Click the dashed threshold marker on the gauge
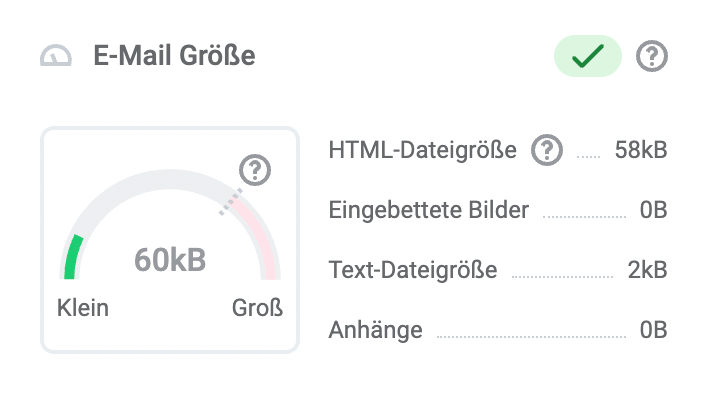The image size is (714, 412). [x=232, y=202]
